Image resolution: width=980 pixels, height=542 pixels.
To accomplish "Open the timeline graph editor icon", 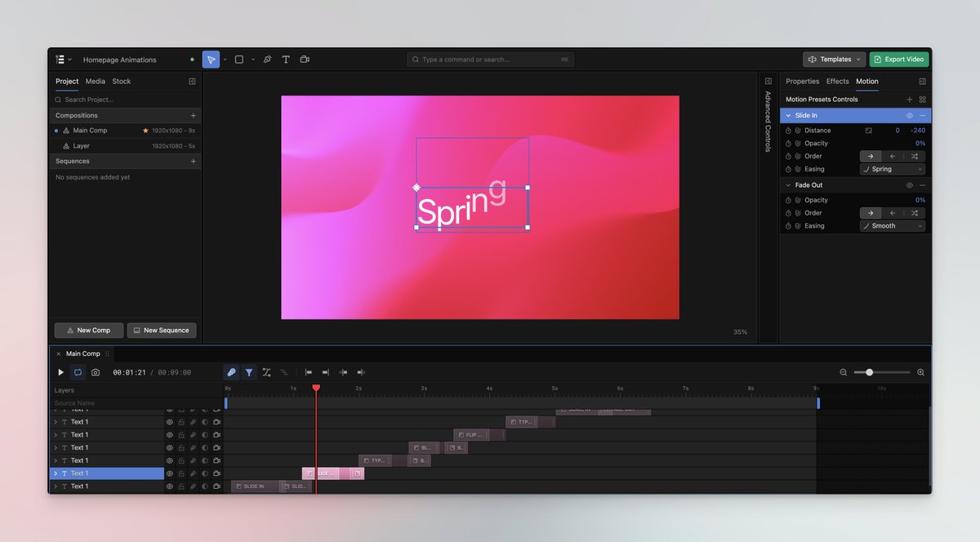I will click(266, 372).
